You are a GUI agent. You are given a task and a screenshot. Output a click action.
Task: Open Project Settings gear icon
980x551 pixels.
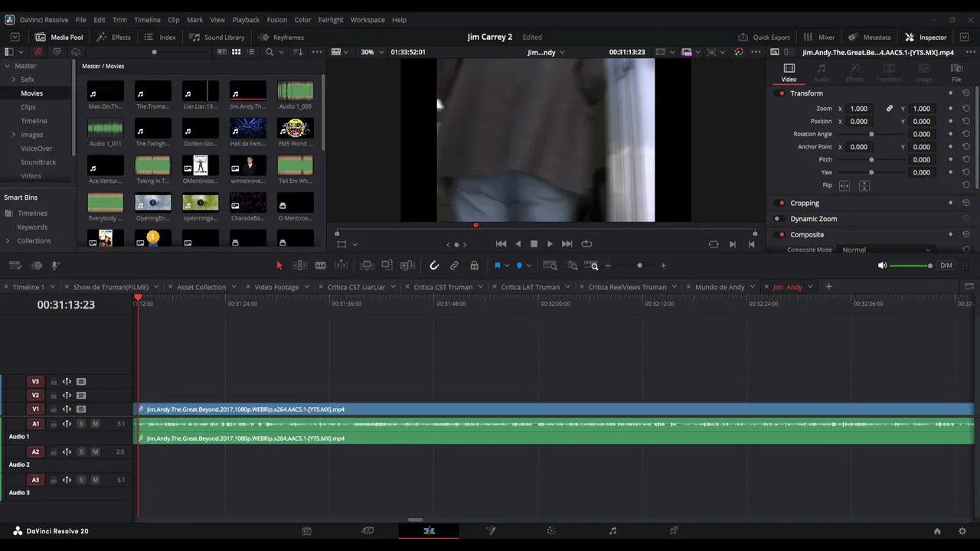pyautogui.click(x=962, y=531)
